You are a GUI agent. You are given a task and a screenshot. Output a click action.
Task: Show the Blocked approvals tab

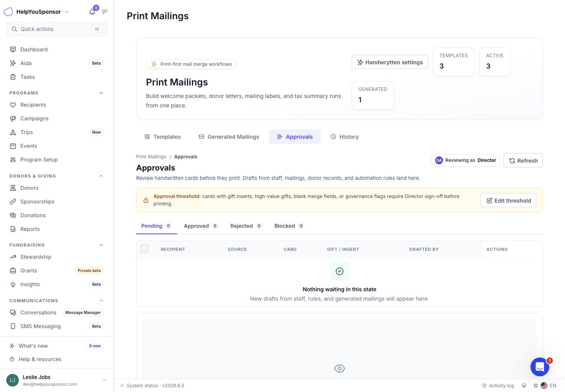coord(289,226)
